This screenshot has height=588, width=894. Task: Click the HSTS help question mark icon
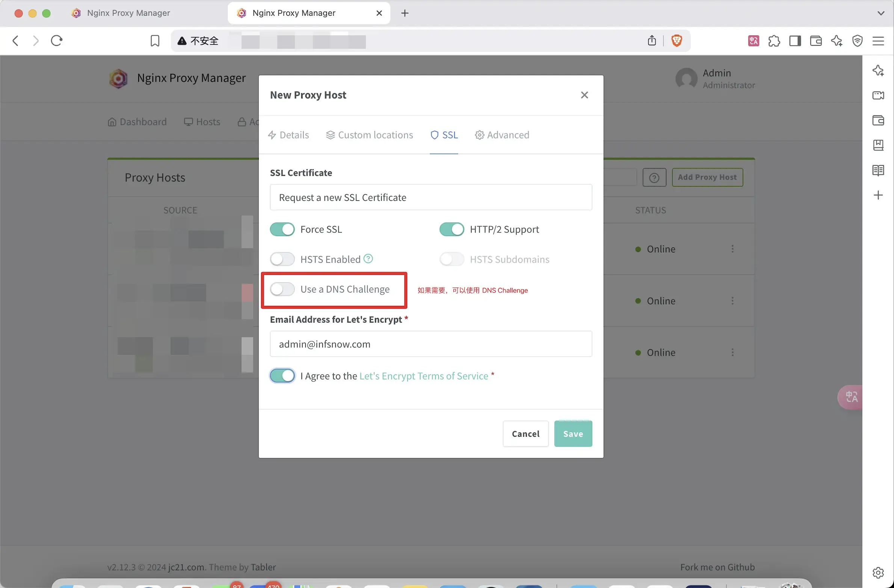[368, 258]
